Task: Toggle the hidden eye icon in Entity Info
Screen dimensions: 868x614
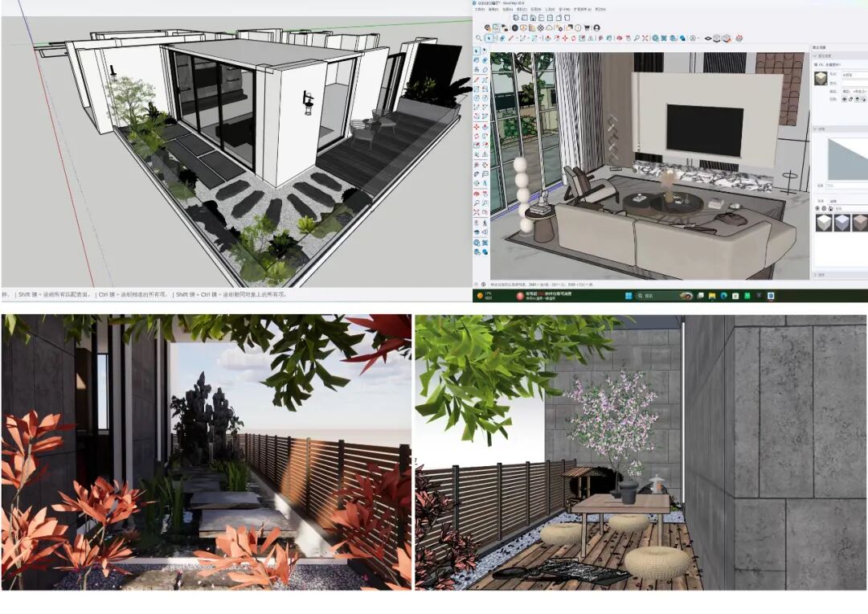Action: pyautogui.click(x=845, y=99)
